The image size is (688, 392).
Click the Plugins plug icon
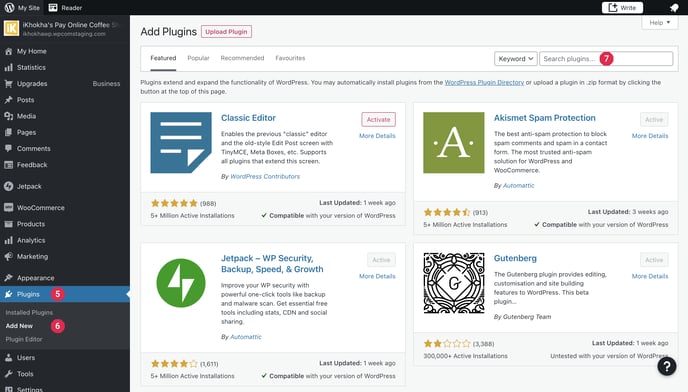click(8, 294)
